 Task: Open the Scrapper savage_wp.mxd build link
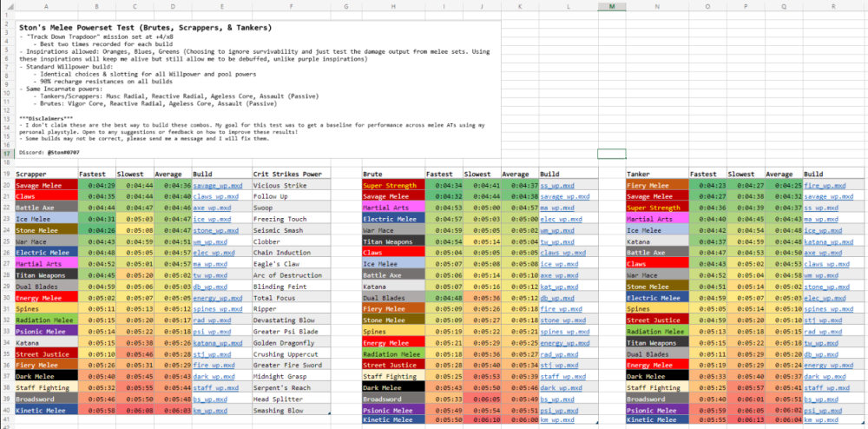(x=216, y=185)
